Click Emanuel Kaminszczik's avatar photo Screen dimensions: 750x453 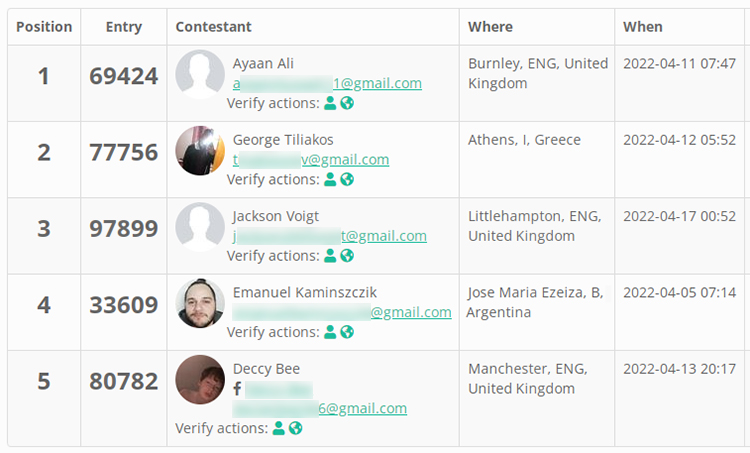200,303
